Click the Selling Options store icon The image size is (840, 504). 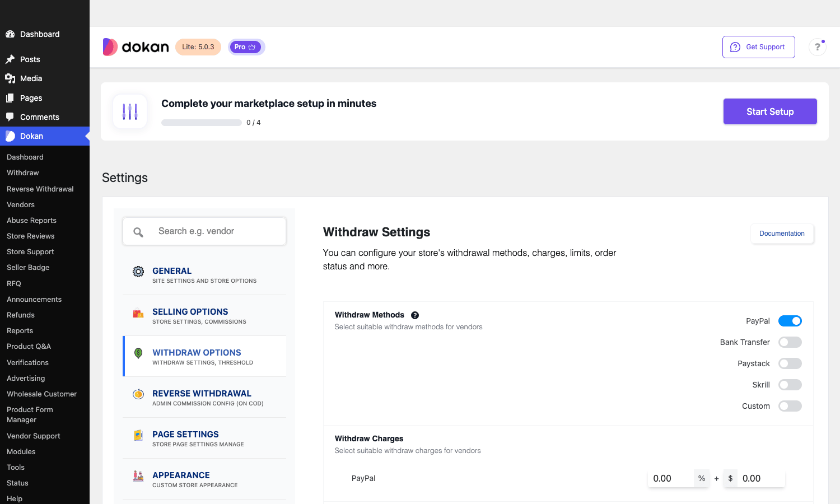pyautogui.click(x=138, y=314)
